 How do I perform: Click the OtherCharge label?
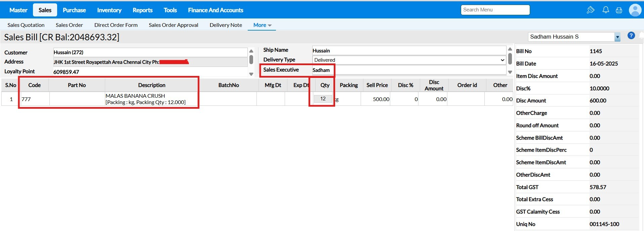coord(531,113)
